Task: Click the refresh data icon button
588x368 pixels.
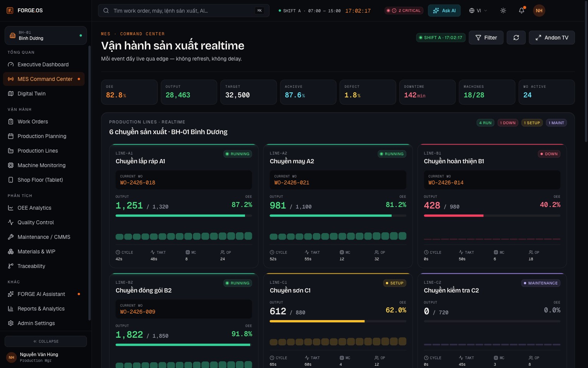Action: 516,38
